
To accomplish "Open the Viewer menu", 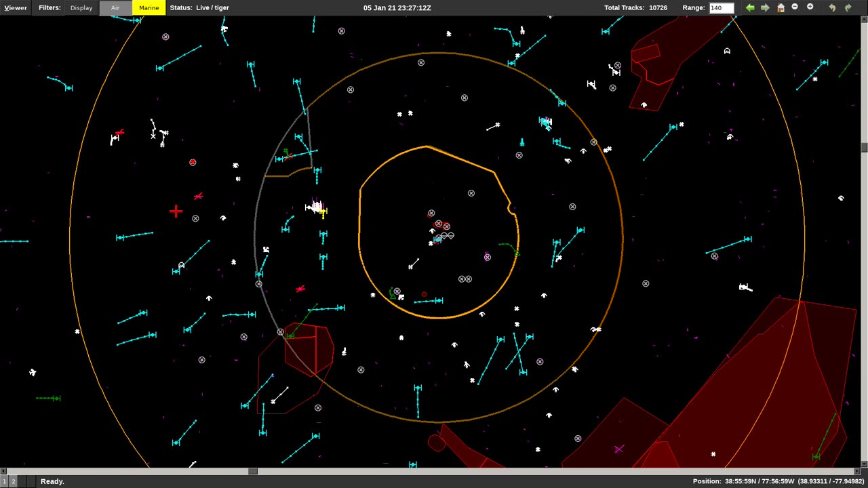I will tap(16, 7).
